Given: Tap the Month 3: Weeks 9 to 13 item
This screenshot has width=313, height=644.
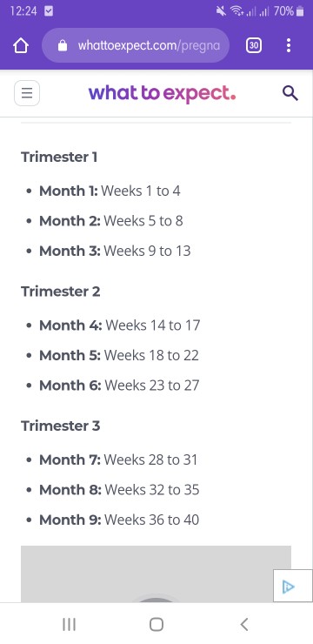Looking at the screenshot, I should point(115,251).
